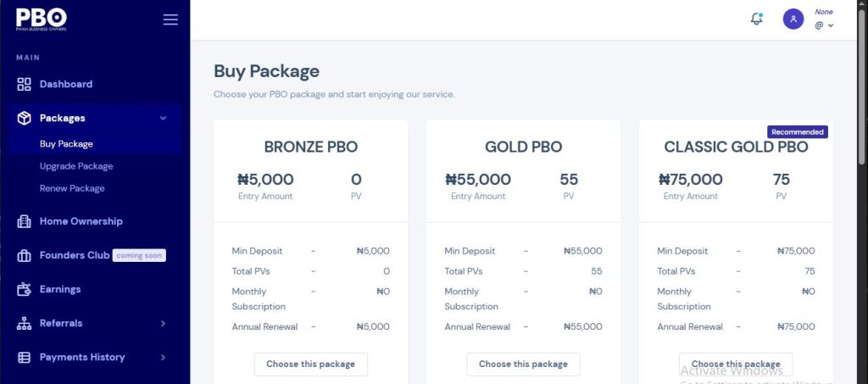The height and width of the screenshot is (384, 868).
Task: Click the Home Ownership building icon
Action: point(24,221)
